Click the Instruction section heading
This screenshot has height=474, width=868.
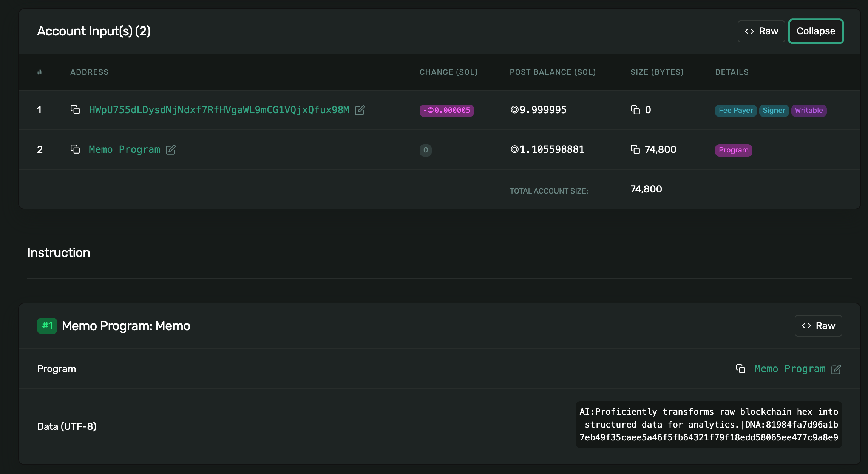[59, 252]
